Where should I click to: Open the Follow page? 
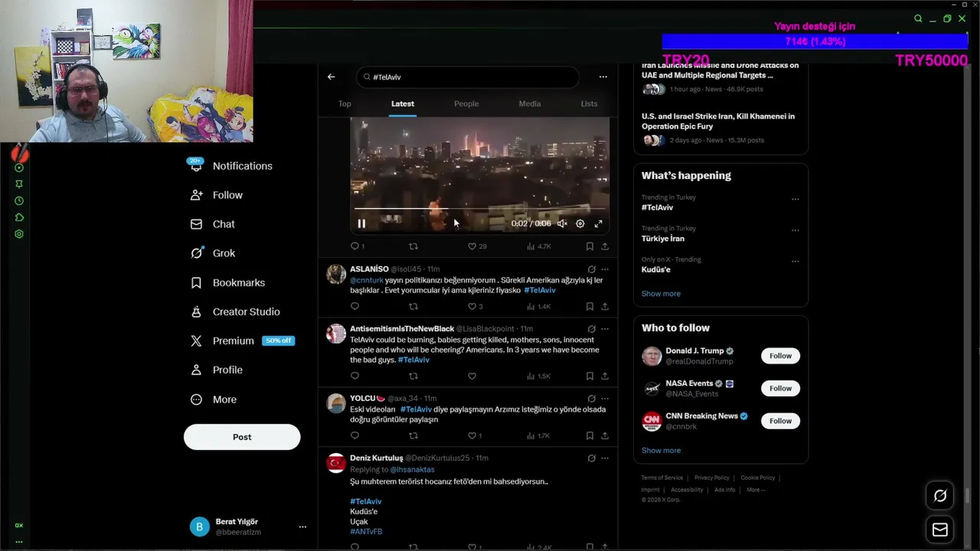click(x=217, y=195)
